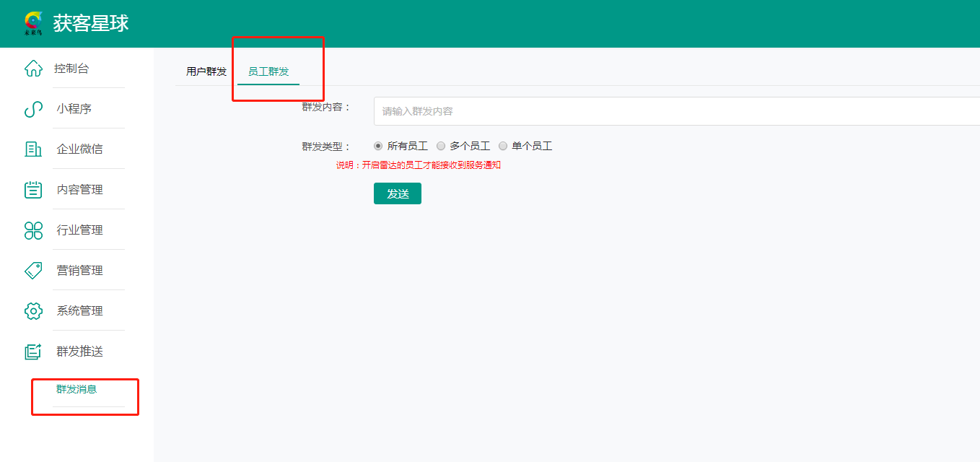Click the 群发推送 icon in sidebar
Screen dimensions: 980x462
(x=33, y=352)
